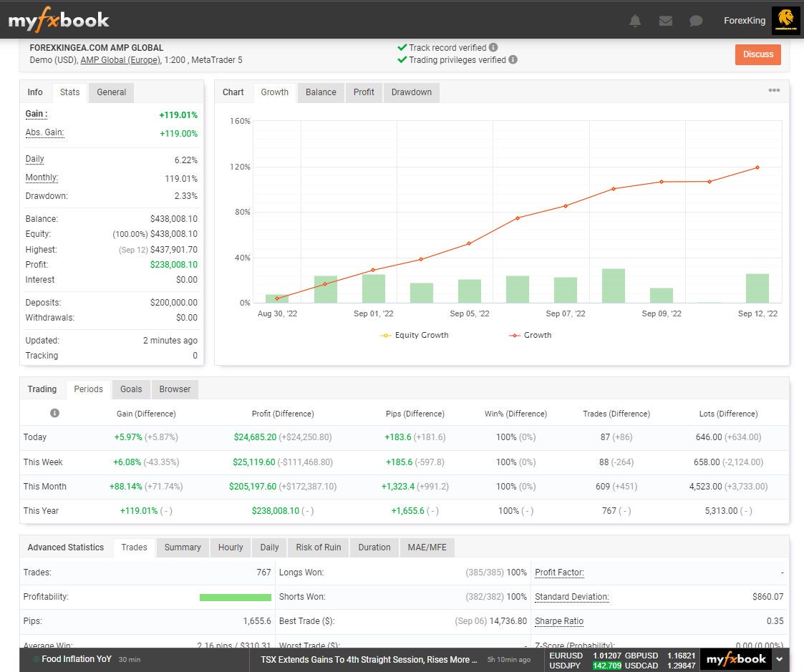The image size is (804, 672).
Task: Switch to the General tab
Action: point(112,92)
